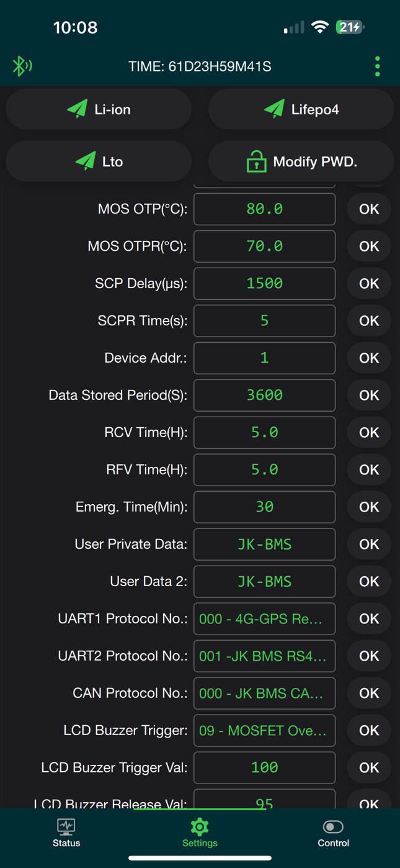Screen dimensions: 400x868
Task: Open Modify PWD. lock option
Action: click(x=301, y=161)
